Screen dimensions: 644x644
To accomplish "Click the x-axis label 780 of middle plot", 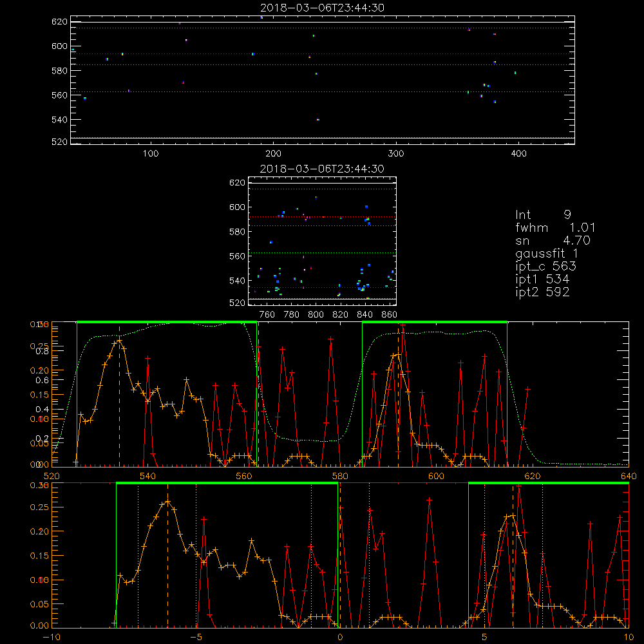I will coord(292,315).
